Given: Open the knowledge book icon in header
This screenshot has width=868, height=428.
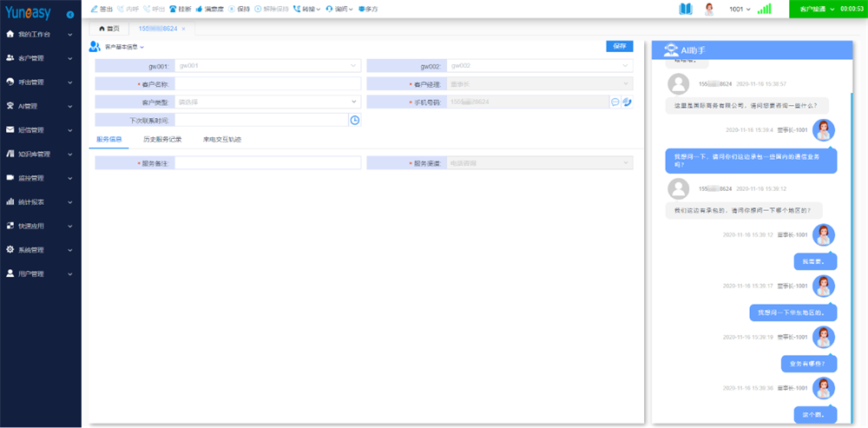Looking at the screenshot, I should coord(686,9).
